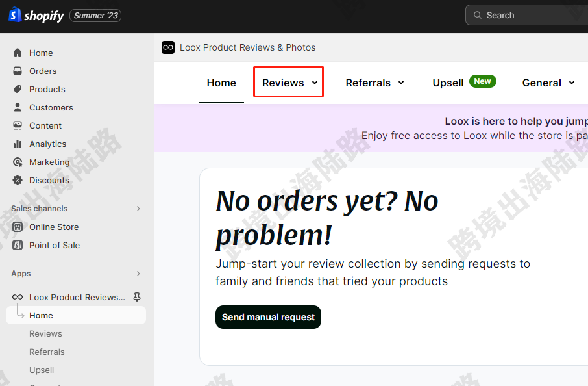The width and height of the screenshot is (588, 386).
Task: Click the Apps heading
Action: (x=21, y=274)
